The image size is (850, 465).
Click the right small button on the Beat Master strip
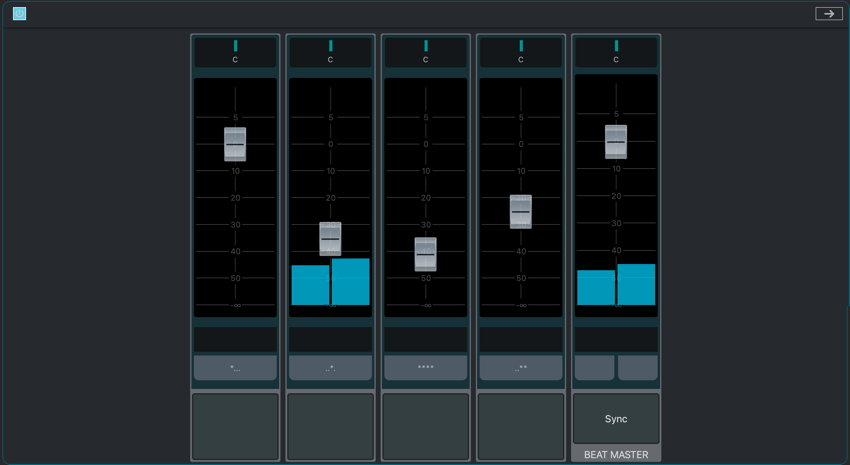[638, 368]
